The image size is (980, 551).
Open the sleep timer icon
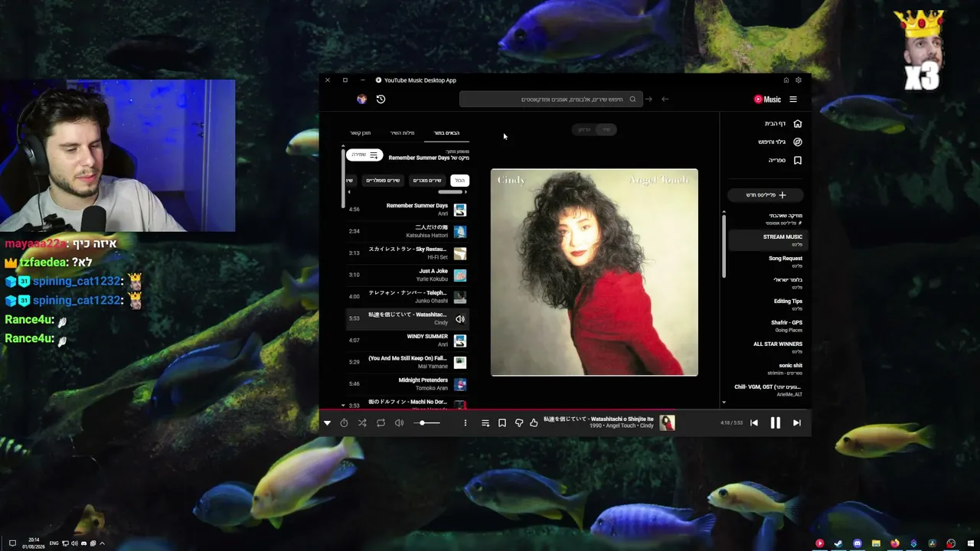click(x=344, y=422)
